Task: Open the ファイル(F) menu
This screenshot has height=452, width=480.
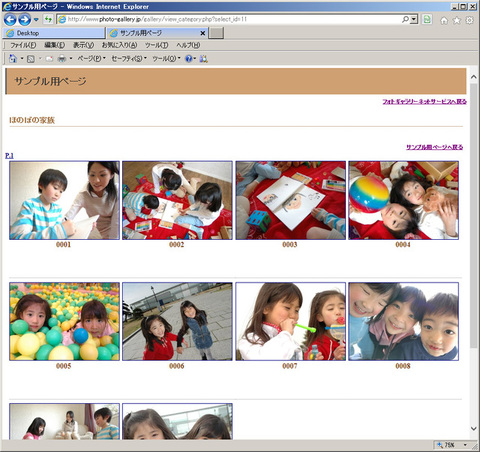Action: tap(23, 45)
